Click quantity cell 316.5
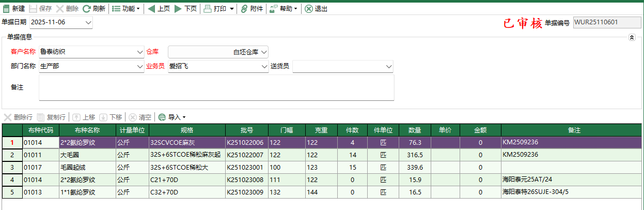The width and height of the screenshot is (644, 210). [x=415, y=155]
